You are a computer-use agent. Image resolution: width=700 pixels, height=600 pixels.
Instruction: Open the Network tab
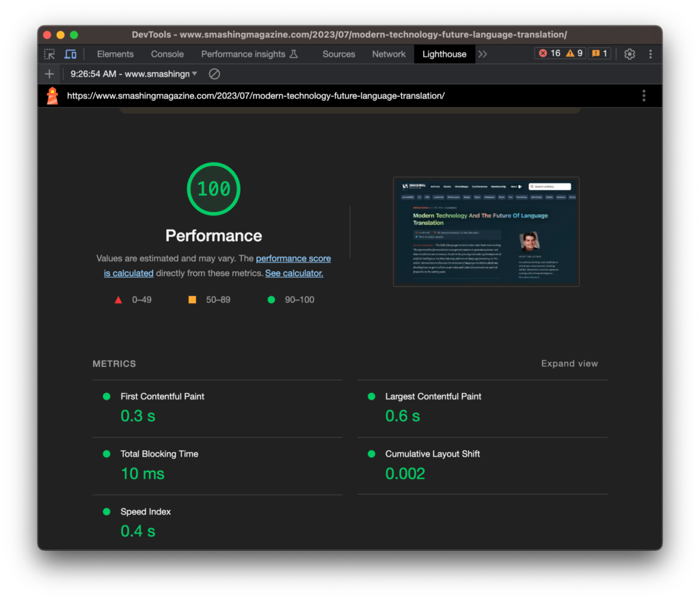click(388, 54)
